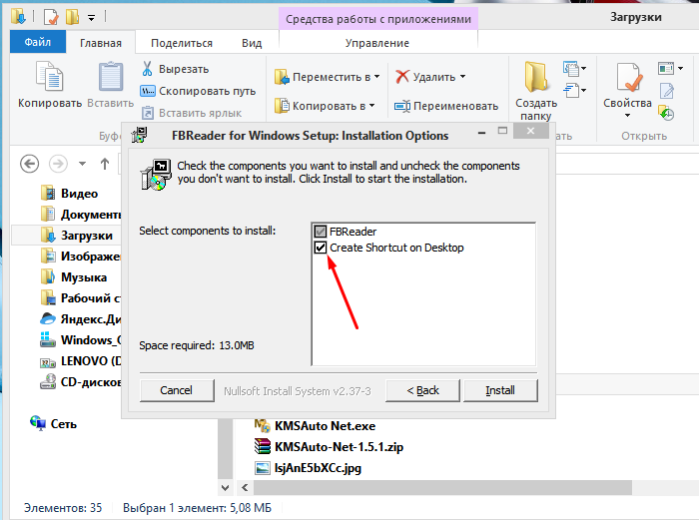Viewport: 699px width, 520px height.
Task: Click the FBReader setup title bar icon
Action: point(140,135)
